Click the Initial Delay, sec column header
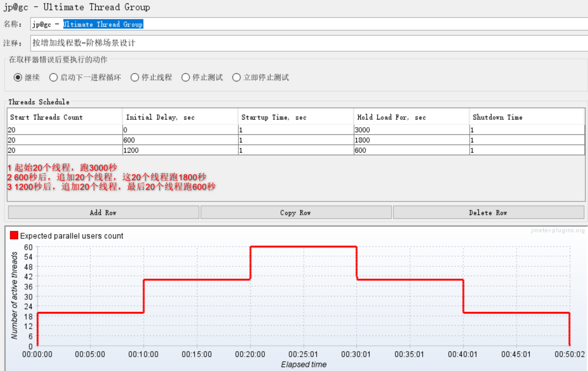588x371 pixels. 180,117
